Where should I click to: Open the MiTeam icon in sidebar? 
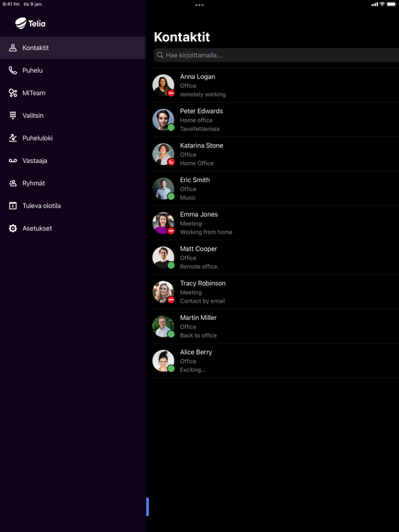12,93
